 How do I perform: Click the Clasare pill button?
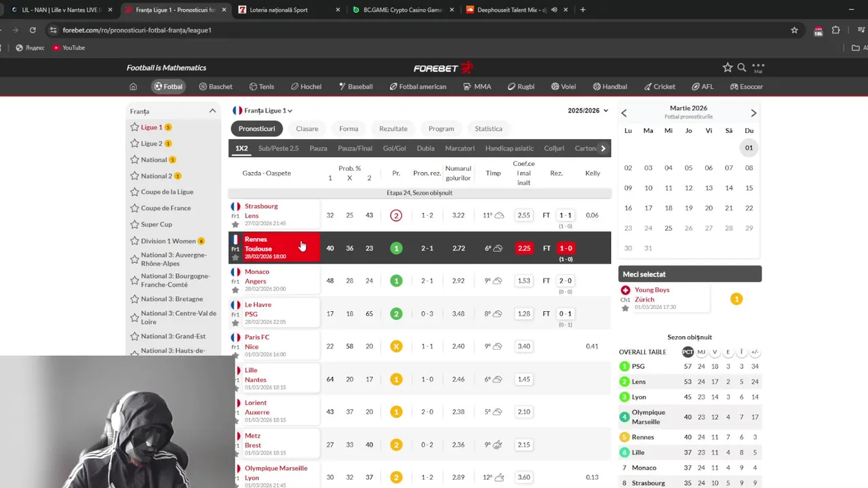pos(307,129)
